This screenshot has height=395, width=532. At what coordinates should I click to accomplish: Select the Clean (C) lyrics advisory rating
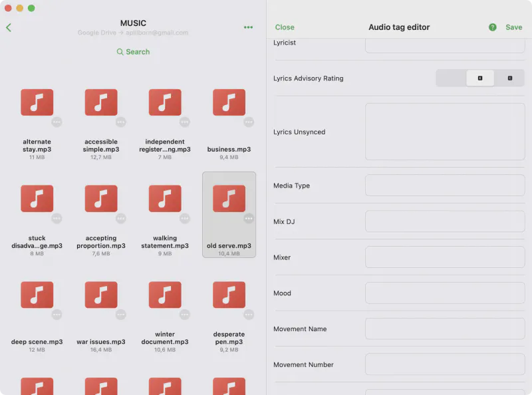510,78
